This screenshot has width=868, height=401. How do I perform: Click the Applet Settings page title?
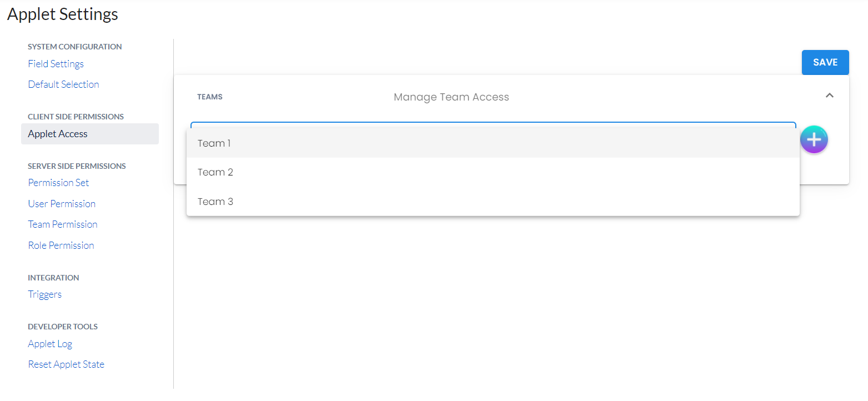point(63,14)
